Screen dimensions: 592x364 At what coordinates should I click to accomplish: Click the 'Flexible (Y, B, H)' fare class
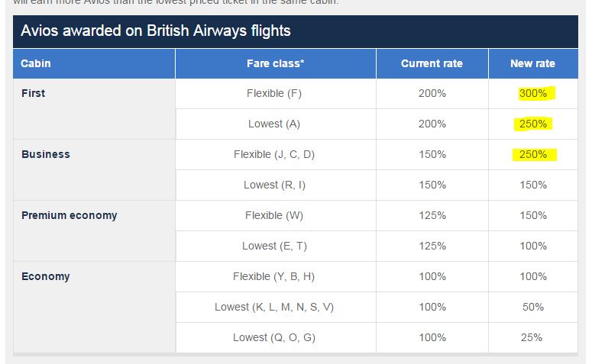pyautogui.click(x=274, y=276)
